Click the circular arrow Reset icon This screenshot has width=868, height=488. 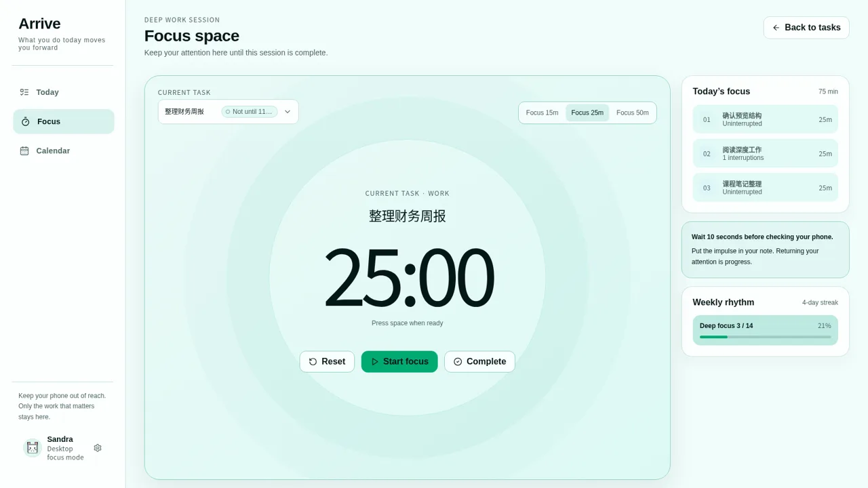pos(313,362)
